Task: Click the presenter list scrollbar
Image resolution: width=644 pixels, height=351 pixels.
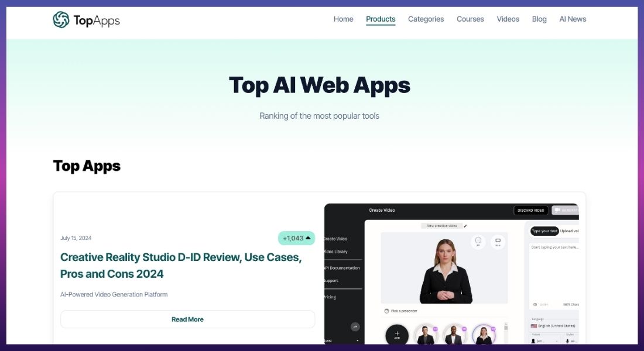Action: [x=506, y=333]
